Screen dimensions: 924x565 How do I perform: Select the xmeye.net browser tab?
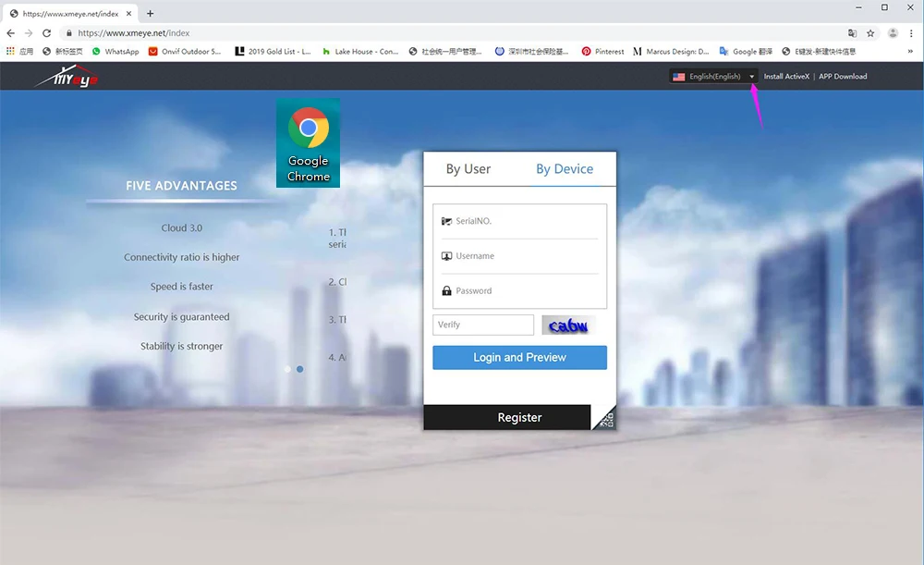click(71, 13)
